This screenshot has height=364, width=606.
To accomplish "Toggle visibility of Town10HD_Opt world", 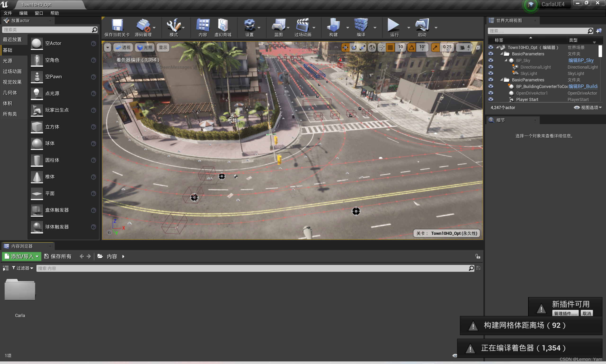I will pyautogui.click(x=491, y=47).
